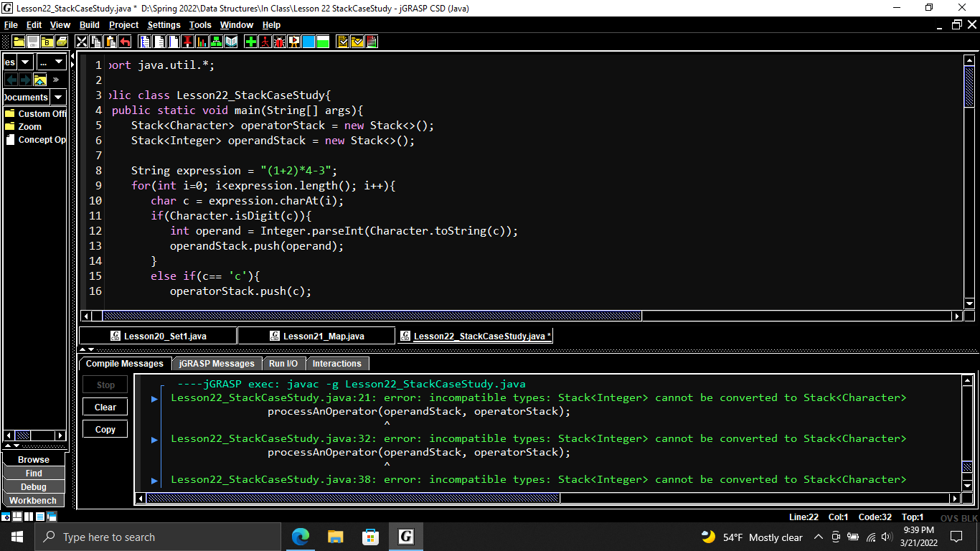The image size is (980, 551).
Task: Click the Generate UML diagram icon
Action: 216,42
